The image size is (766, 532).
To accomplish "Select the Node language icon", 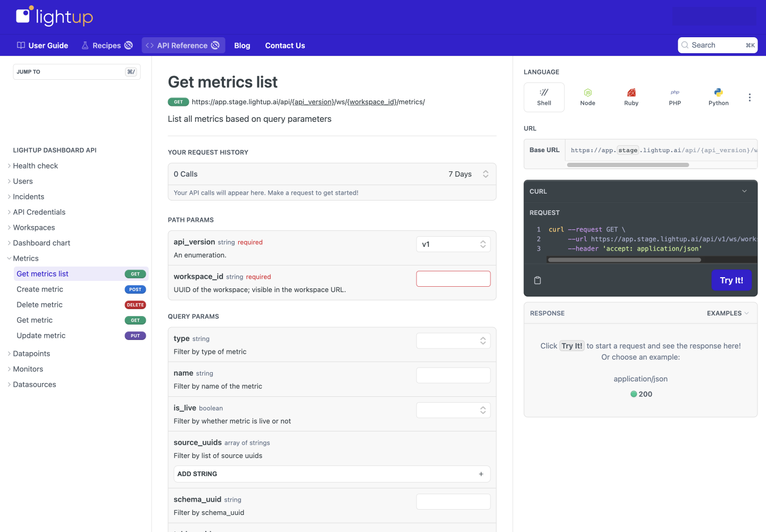I will pyautogui.click(x=588, y=93).
